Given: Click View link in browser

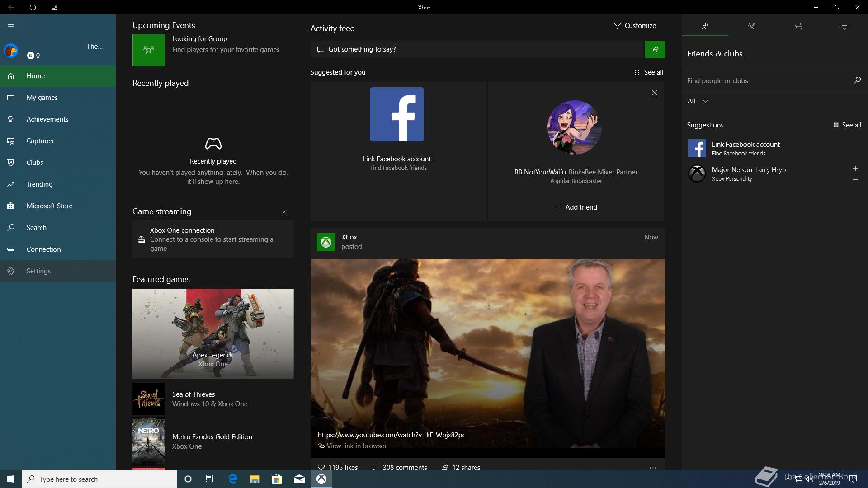Looking at the screenshot, I should click(x=353, y=446).
